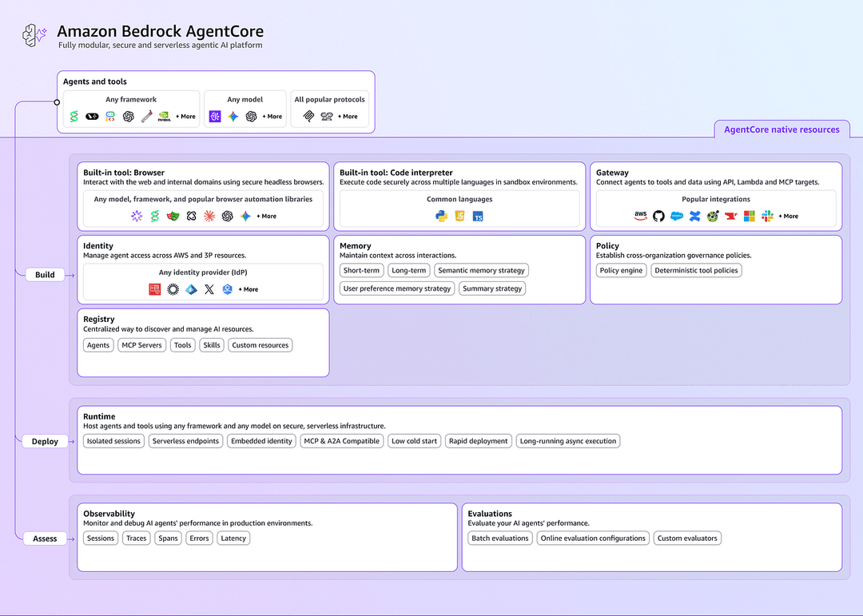
Task: Select the Batch evaluations chip
Action: (500, 539)
